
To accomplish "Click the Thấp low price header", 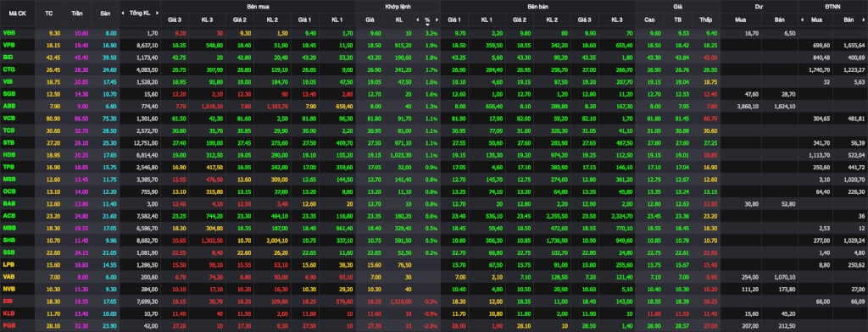I will point(706,20).
